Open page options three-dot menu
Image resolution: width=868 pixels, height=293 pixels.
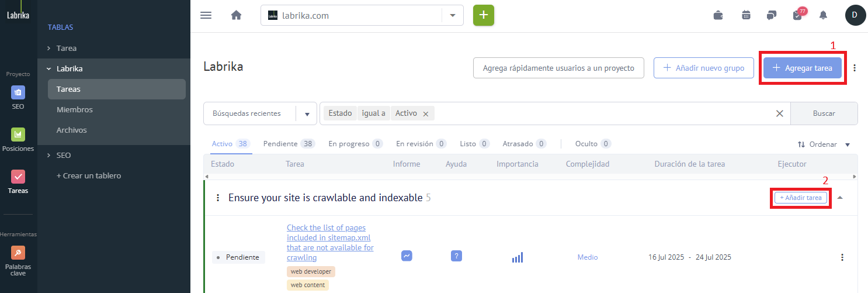point(855,68)
